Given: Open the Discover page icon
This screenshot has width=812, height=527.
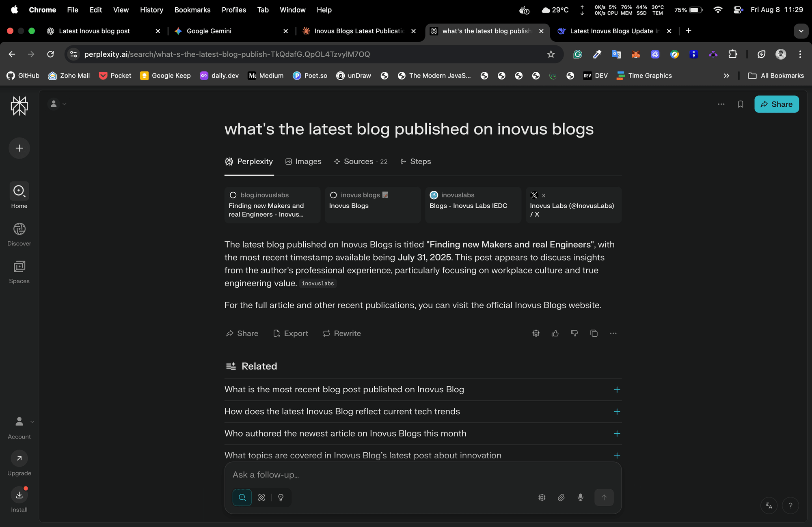Looking at the screenshot, I should [x=19, y=229].
